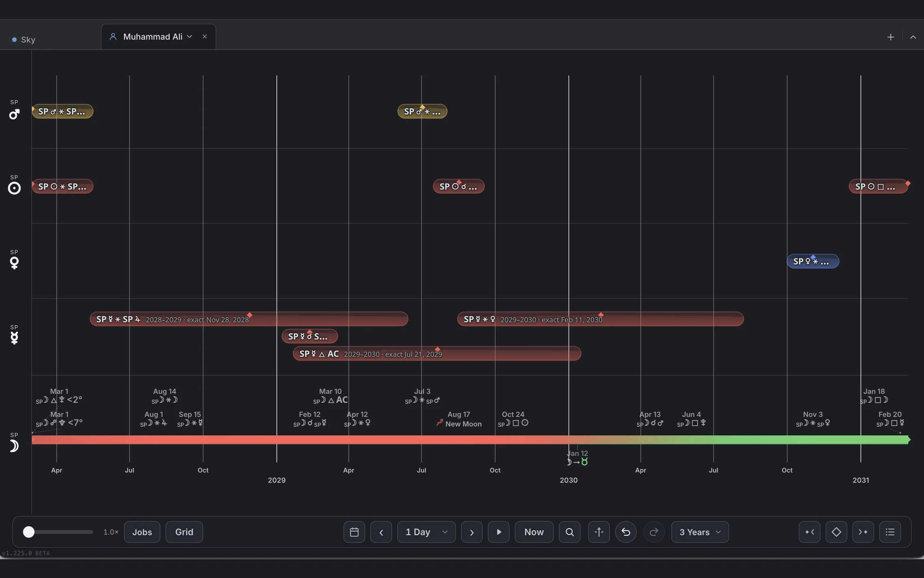Open the 3 Years range dropdown
Viewport: 924px width, 578px height.
pyautogui.click(x=700, y=532)
